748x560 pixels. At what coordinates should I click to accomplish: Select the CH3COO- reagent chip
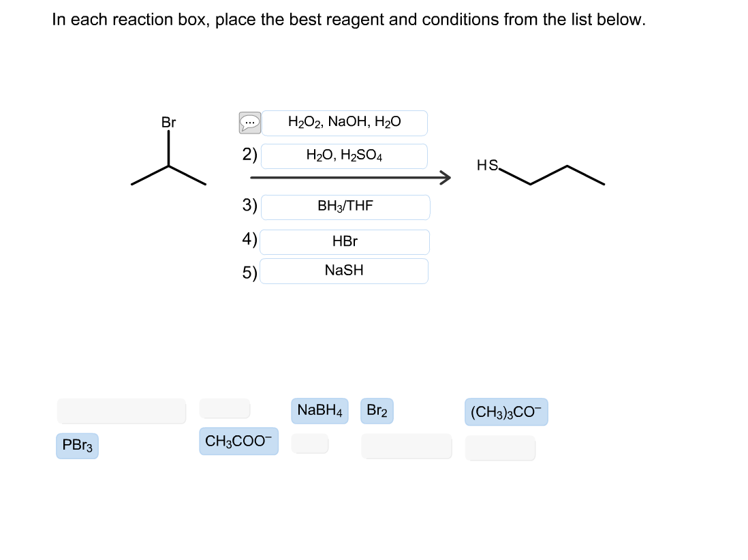(238, 441)
